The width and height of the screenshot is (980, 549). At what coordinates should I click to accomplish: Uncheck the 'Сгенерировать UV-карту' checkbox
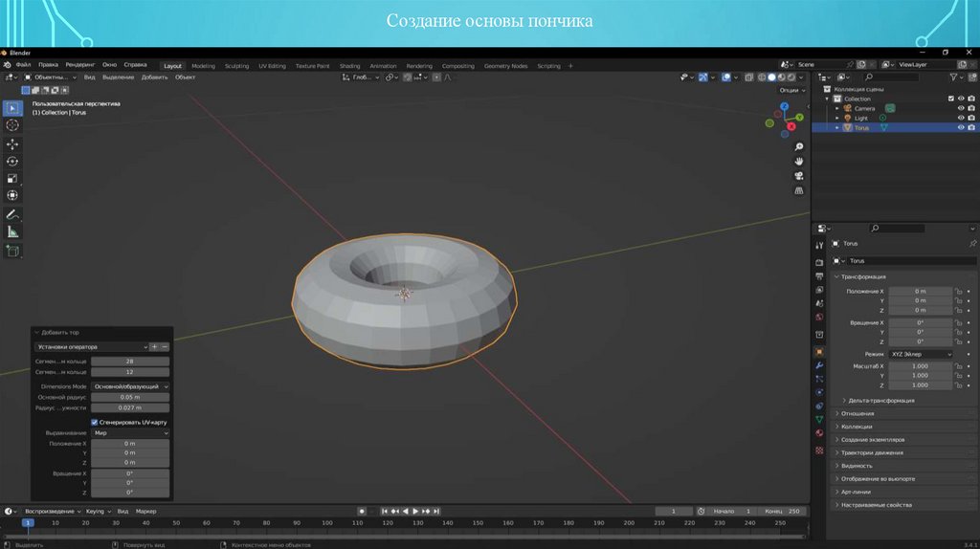point(94,422)
